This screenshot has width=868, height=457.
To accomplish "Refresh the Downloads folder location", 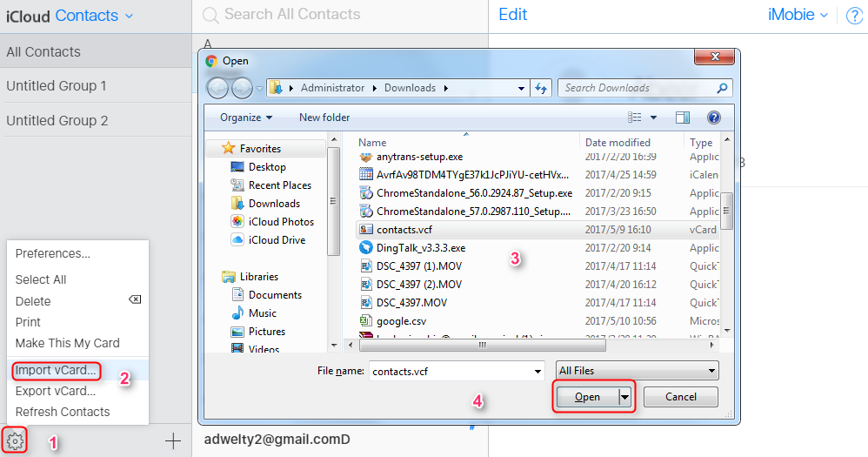I will pyautogui.click(x=541, y=88).
